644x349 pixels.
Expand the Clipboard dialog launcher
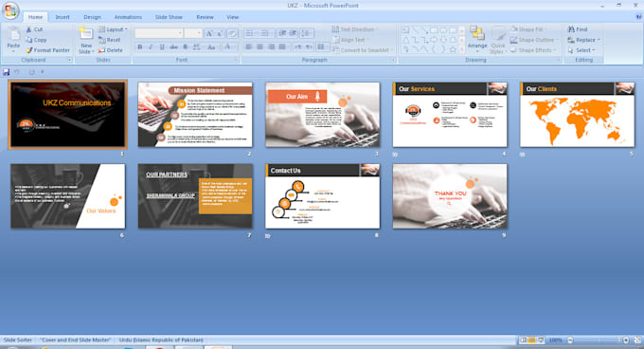(x=69, y=60)
